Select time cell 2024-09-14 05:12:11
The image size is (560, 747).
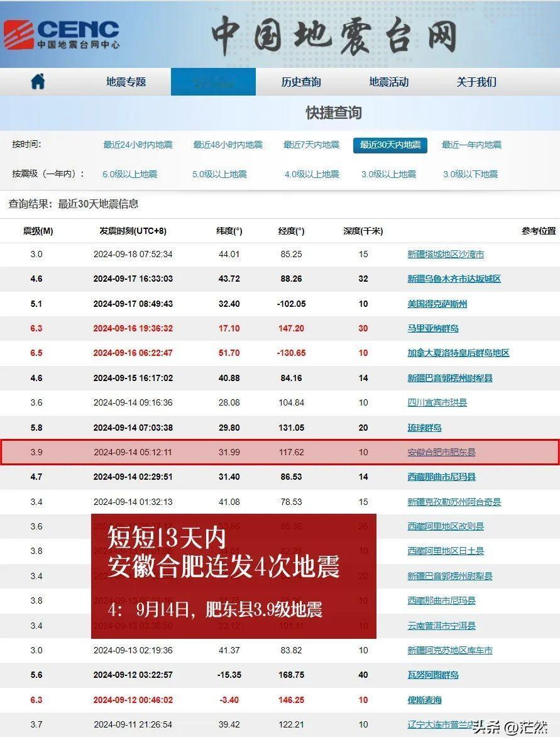pos(133,452)
